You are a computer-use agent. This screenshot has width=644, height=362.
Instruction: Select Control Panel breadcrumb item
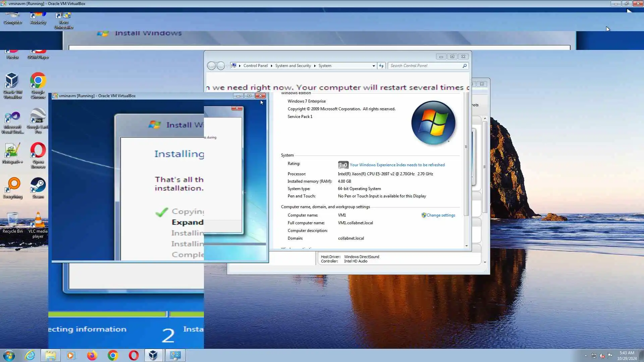pos(255,66)
